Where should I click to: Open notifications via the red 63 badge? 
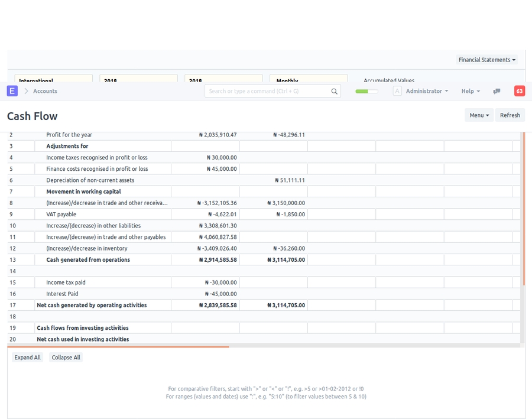click(x=519, y=91)
